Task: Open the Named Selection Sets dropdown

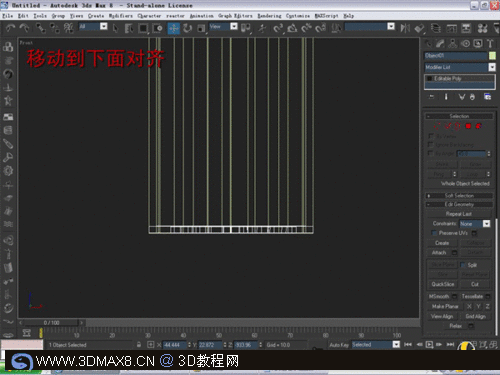Action: point(391,26)
